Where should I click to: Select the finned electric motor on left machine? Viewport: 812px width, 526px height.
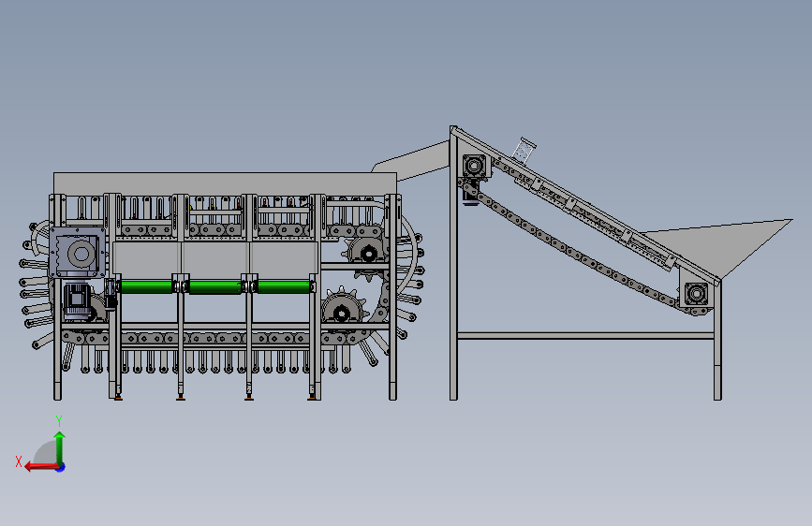click(x=77, y=300)
